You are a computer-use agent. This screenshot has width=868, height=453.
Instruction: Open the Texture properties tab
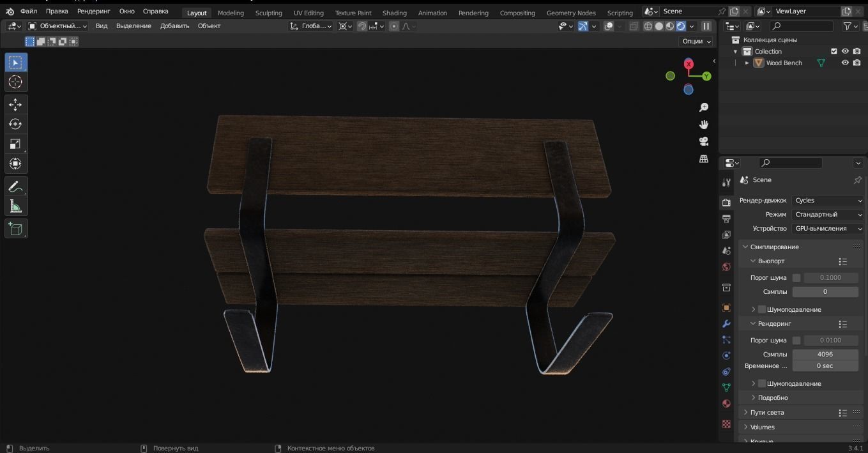726,424
